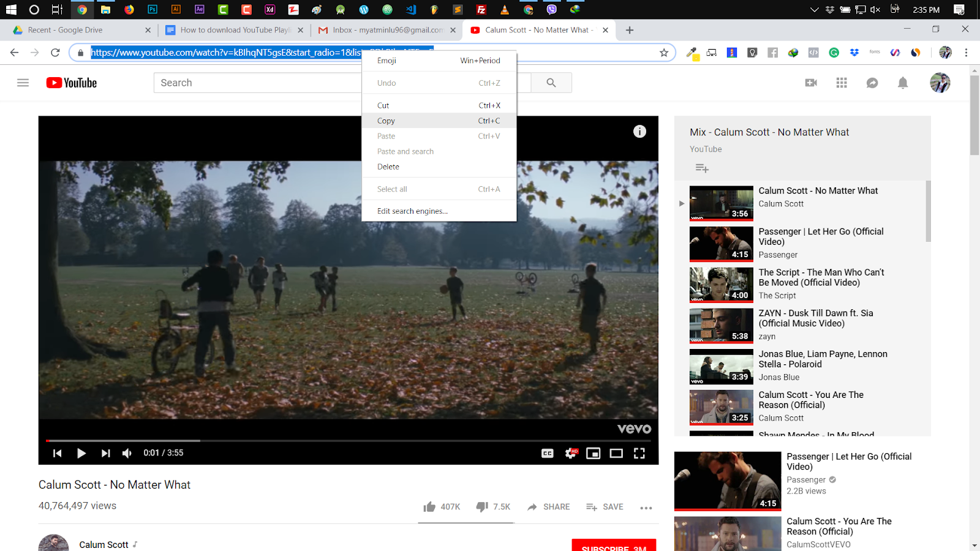980x551 pixels.
Task: Choose Delete in the context menu
Action: point(439,167)
